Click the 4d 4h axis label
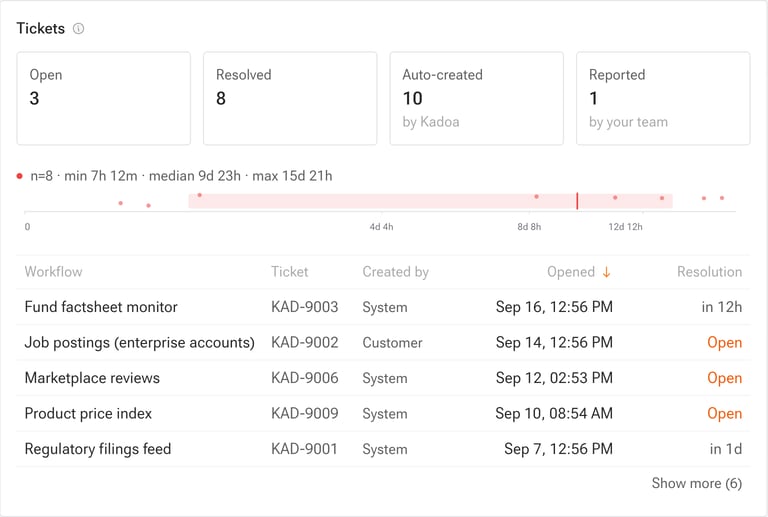The height and width of the screenshot is (517, 768). click(x=381, y=227)
